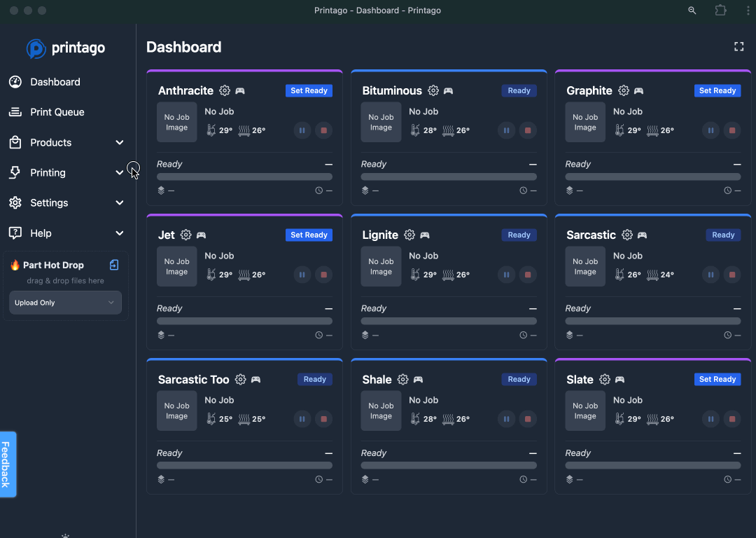Open settings gear for Anthracite printer
Viewport: 756px width, 538px height.
pyautogui.click(x=225, y=91)
